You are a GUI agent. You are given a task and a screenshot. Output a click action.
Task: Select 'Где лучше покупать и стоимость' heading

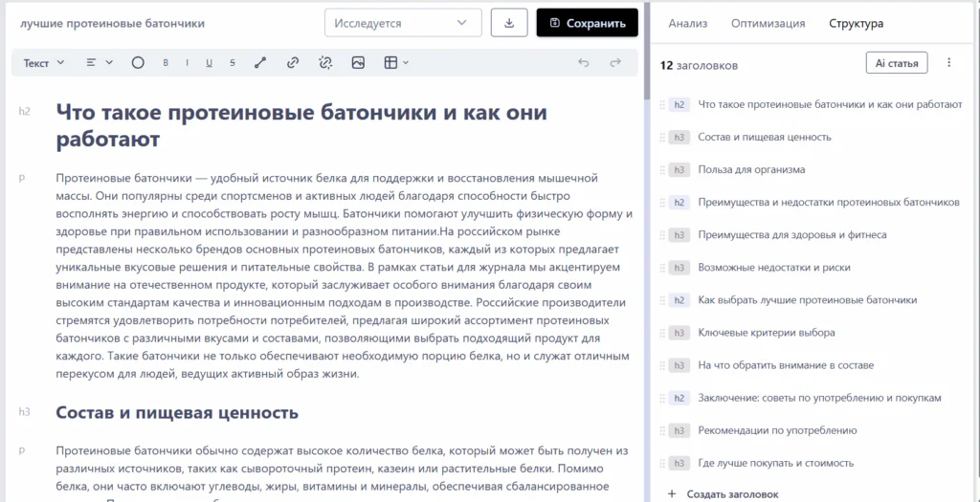775,464
